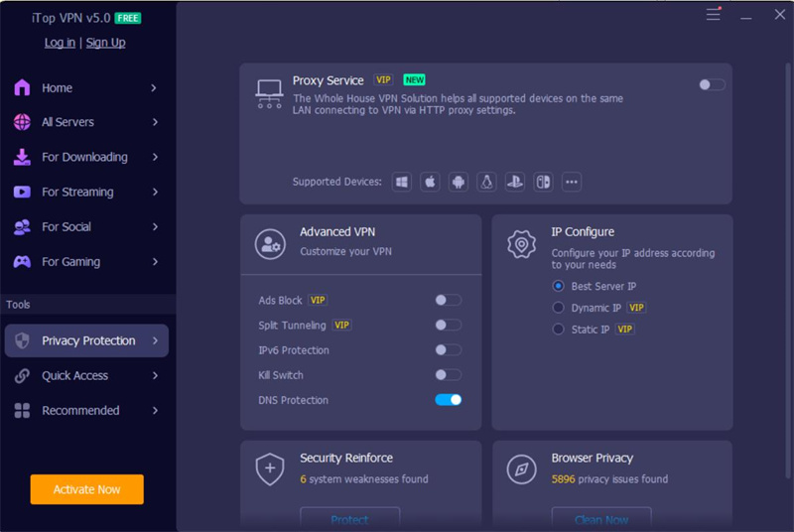Click the Proxy Service monitor icon
Image resolution: width=794 pixels, height=532 pixels.
point(269,93)
